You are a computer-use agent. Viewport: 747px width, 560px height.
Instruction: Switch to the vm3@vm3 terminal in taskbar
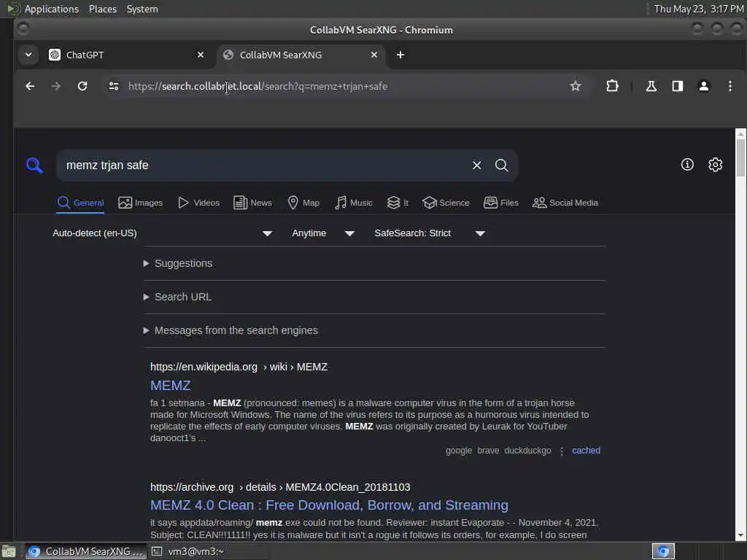pos(188,551)
